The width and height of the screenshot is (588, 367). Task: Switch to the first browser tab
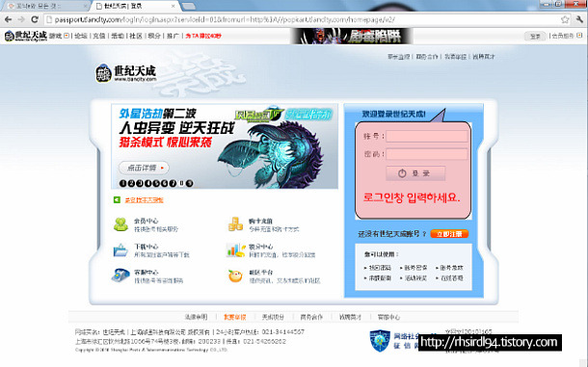45,6
